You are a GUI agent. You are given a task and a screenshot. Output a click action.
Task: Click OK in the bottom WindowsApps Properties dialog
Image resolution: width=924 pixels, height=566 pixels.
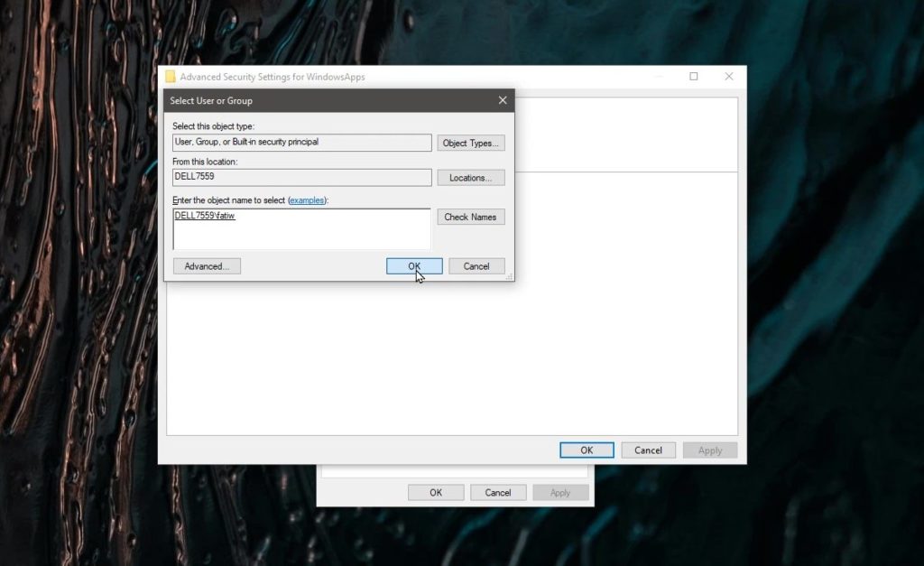coord(436,492)
